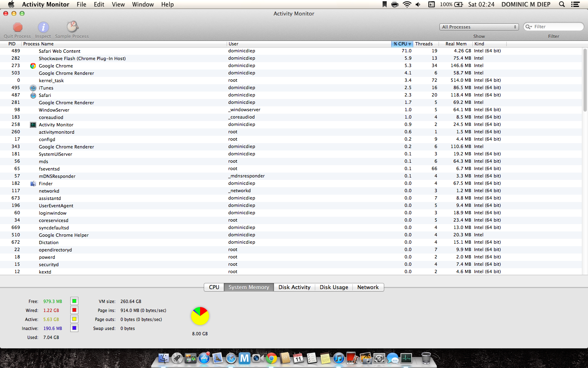Image resolution: width=588 pixels, height=368 pixels.
Task: Sort by Process Name column header
Action: click(x=124, y=44)
